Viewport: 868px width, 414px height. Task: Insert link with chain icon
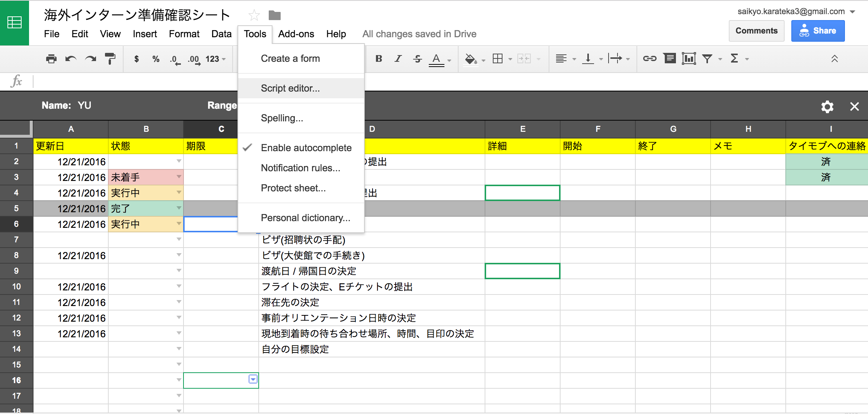coord(650,58)
